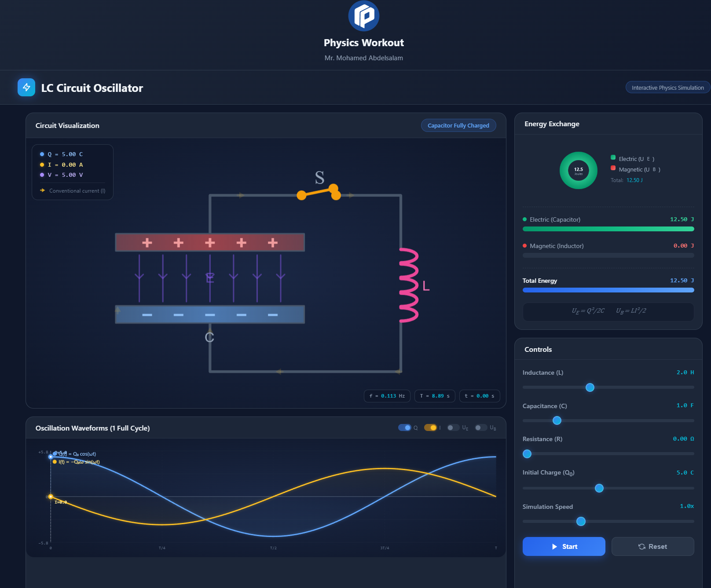
Task: Click the empty Magnetic (Inductor) energy bar
Action: (x=608, y=256)
